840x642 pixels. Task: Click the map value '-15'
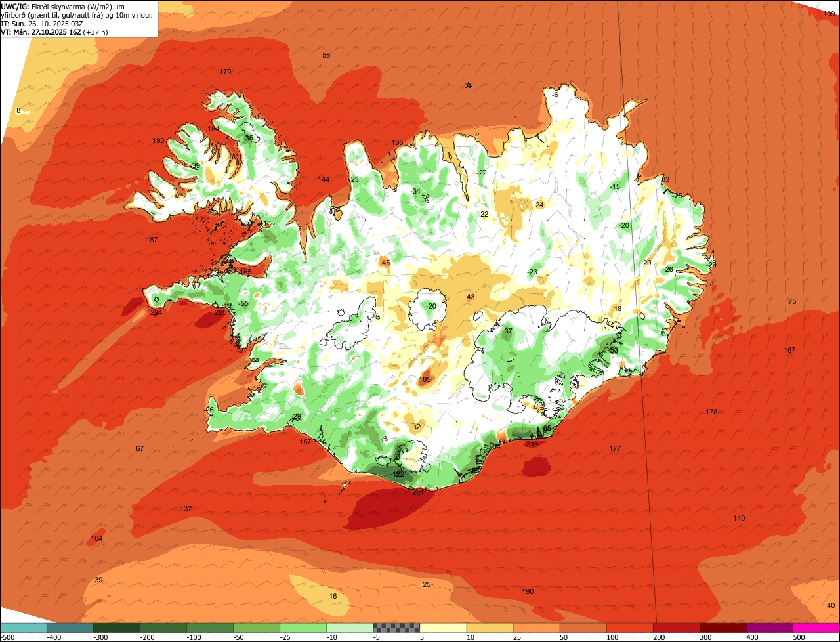(x=614, y=187)
